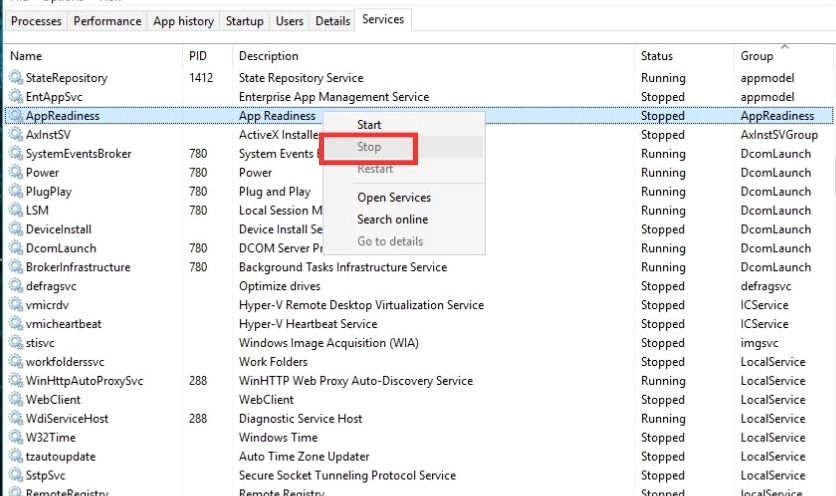Choose Stop in the context menu
Screen dimensions: 836x496
404,147
